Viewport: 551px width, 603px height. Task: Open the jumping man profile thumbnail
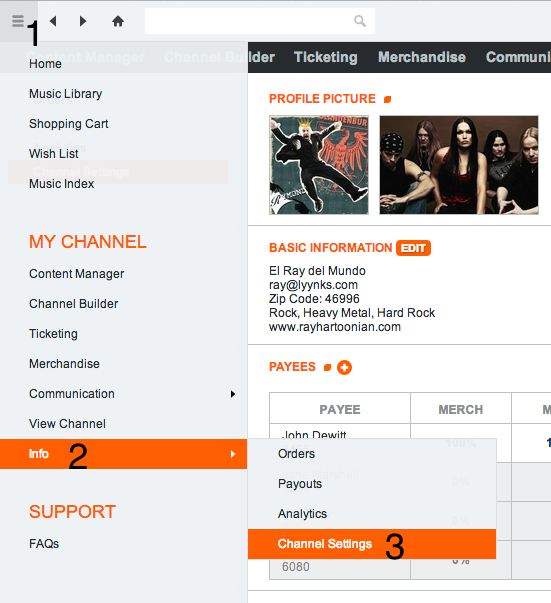pyautogui.click(x=319, y=165)
